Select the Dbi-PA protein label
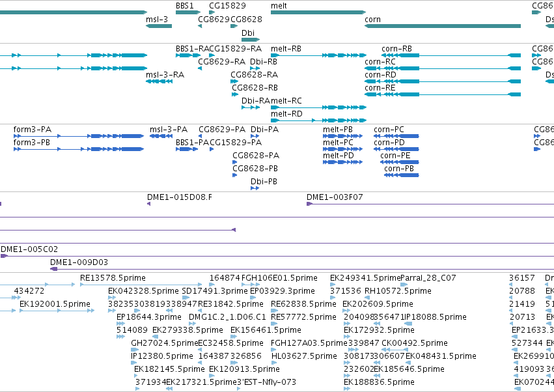Viewport: 554px width, 392px height. pos(265,130)
